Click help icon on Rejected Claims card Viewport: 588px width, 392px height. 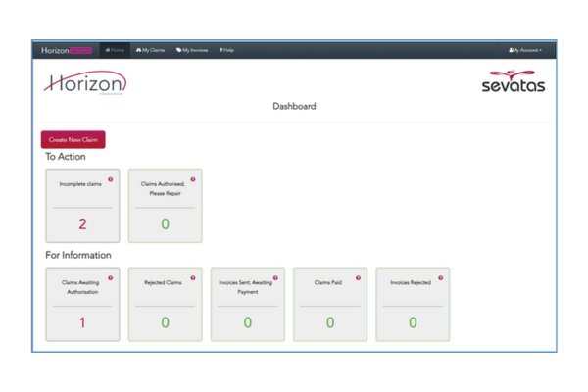pos(192,277)
